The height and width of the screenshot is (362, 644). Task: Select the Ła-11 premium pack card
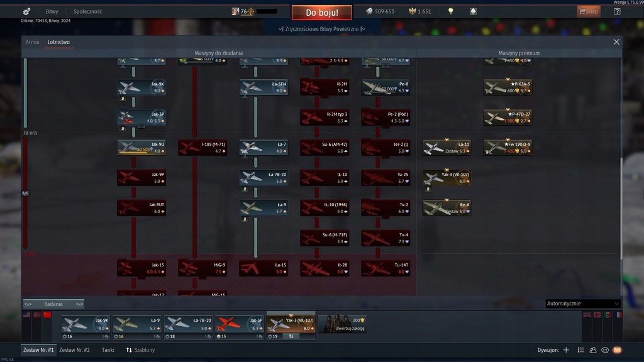447,148
